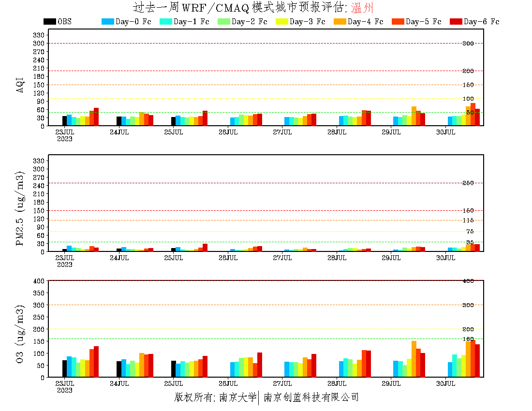Click the PM2.5 (ug/m3) axis label

20,208
